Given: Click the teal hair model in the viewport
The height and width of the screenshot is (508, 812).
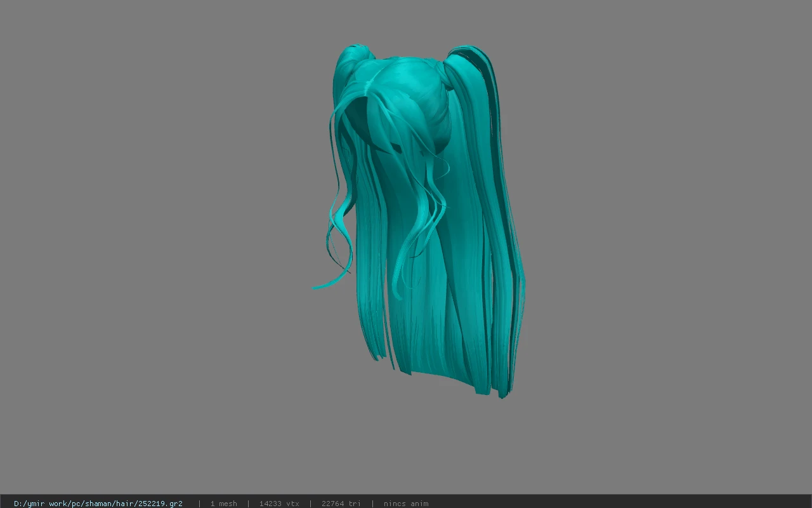Looking at the screenshot, I should [419, 222].
